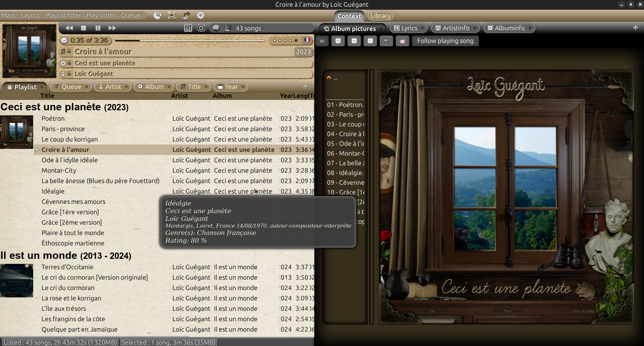
Task: Toggle the random dice play mode icon
Action: (216, 28)
